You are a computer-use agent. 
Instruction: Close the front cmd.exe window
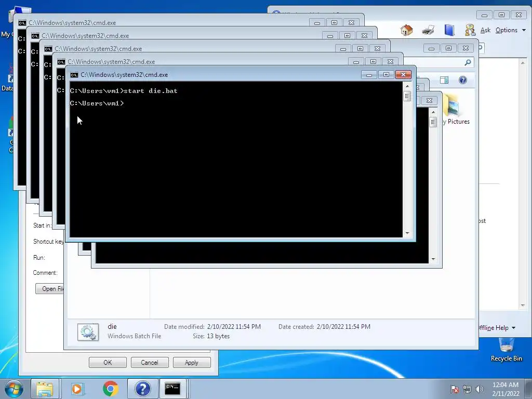pyautogui.click(x=403, y=75)
